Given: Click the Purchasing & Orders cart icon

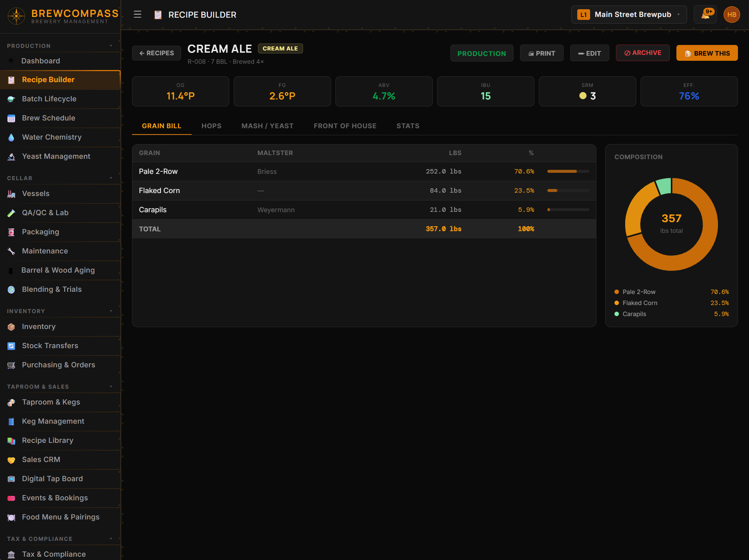Looking at the screenshot, I should [11, 365].
